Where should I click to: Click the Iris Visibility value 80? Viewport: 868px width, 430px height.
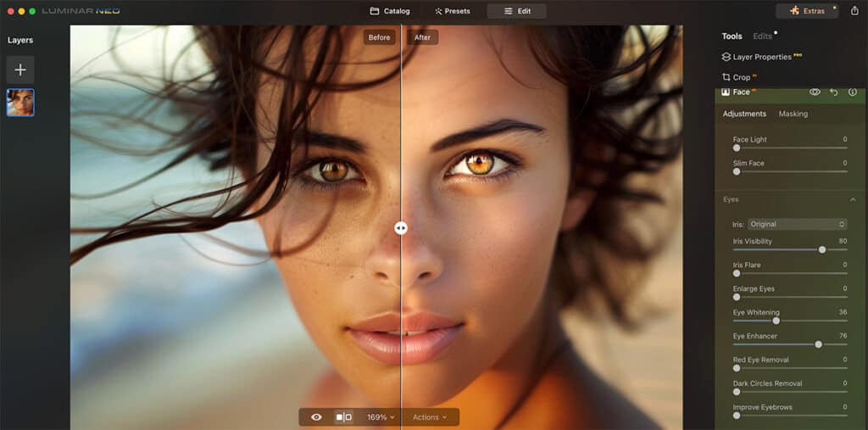click(843, 241)
